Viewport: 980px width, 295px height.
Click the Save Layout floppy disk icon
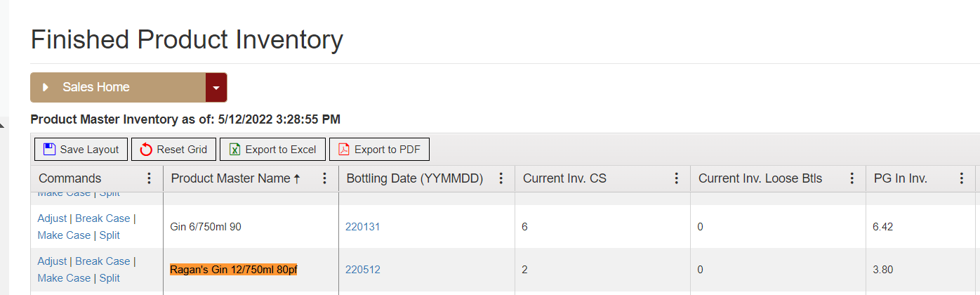pyautogui.click(x=49, y=149)
